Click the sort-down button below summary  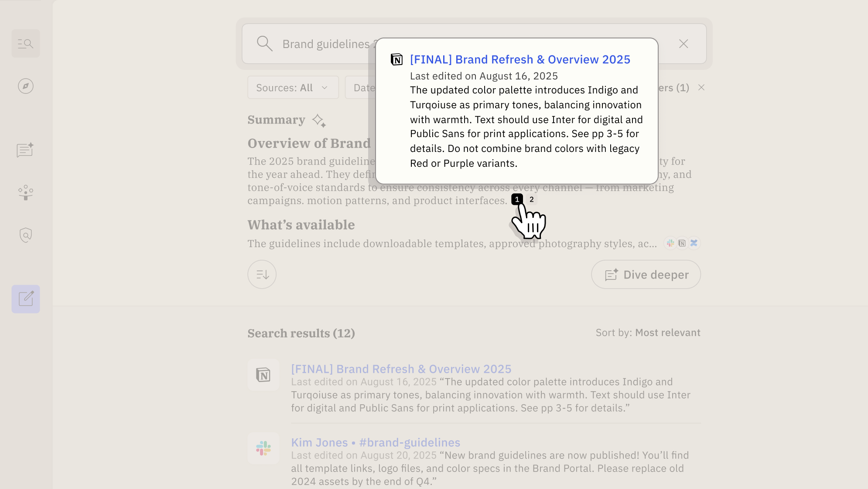(x=262, y=274)
